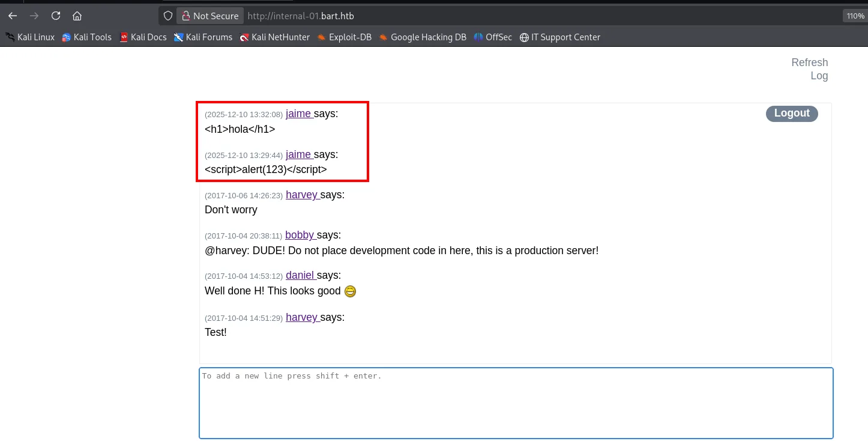The image size is (868, 441).
Task: Click the timestamp 2017-10-04 20:38:11
Action: [x=243, y=236]
